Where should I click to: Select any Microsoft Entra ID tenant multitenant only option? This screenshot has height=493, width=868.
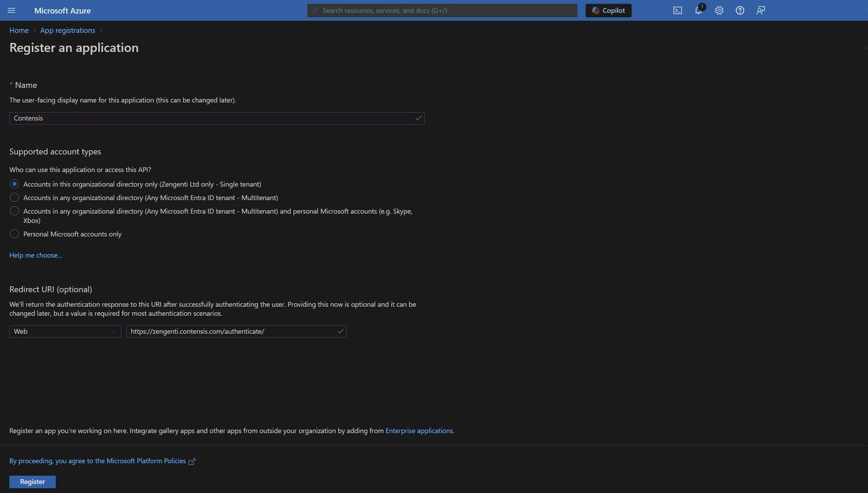[x=14, y=197]
